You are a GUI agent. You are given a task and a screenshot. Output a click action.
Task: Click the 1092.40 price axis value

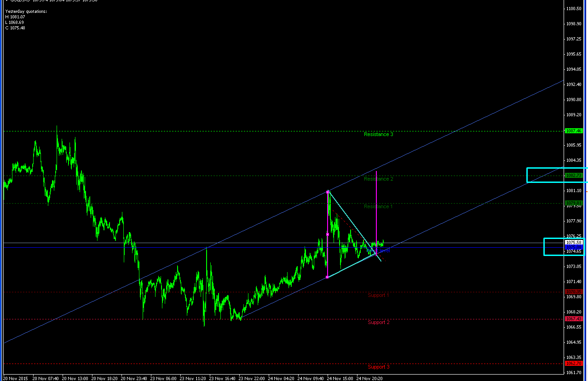[x=575, y=85]
